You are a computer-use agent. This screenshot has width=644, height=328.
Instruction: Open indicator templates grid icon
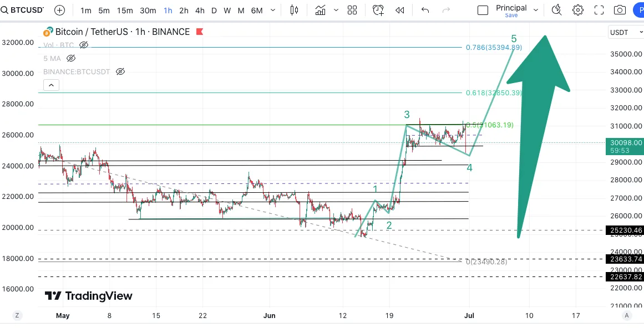pyautogui.click(x=352, y=10)
